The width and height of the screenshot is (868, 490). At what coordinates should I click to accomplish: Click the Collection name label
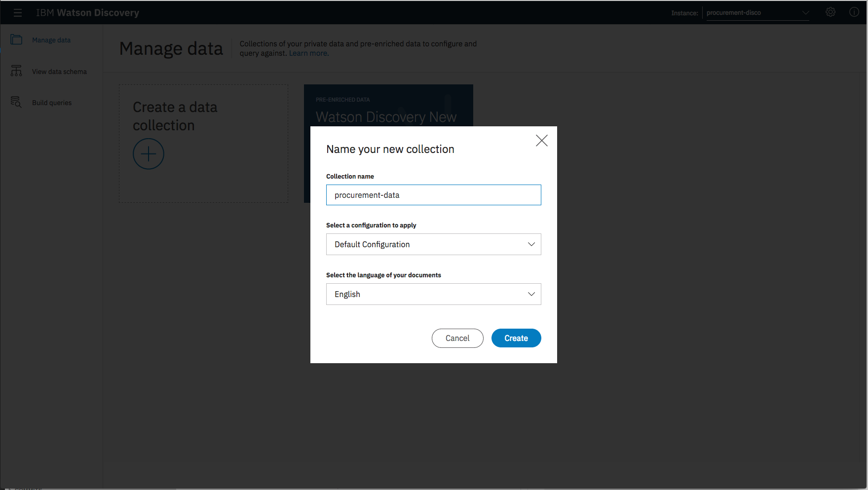point(350,176)
